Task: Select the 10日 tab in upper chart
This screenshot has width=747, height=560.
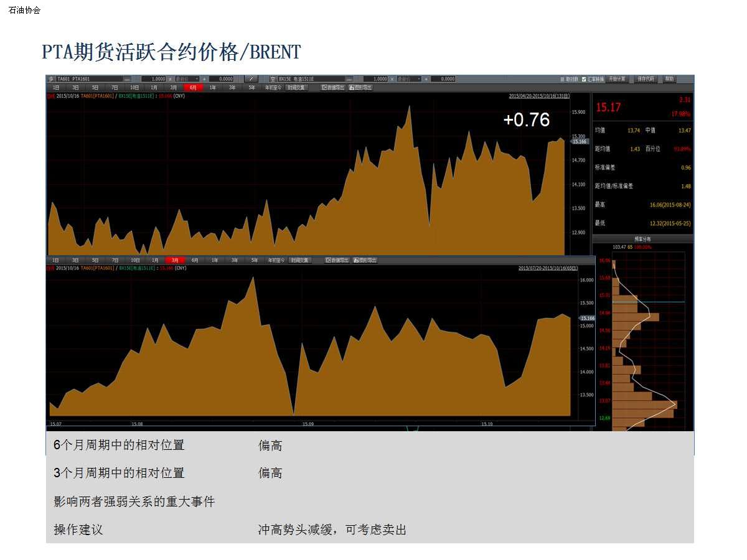Action: (134, 88)
